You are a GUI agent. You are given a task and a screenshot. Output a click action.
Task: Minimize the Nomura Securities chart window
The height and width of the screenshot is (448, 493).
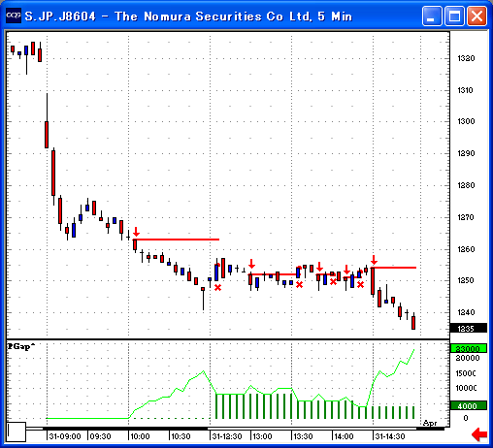tap(432, 16)
